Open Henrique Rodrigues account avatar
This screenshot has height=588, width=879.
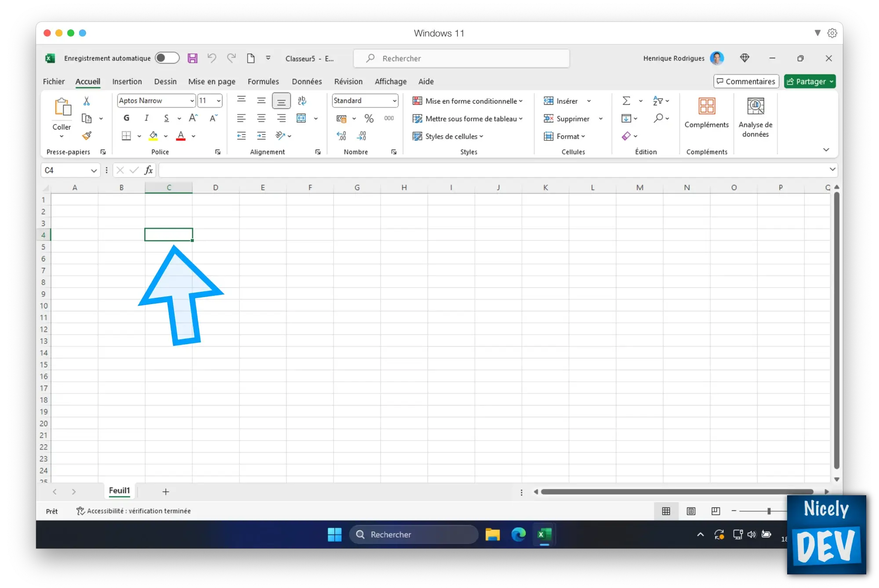point(717,58)
